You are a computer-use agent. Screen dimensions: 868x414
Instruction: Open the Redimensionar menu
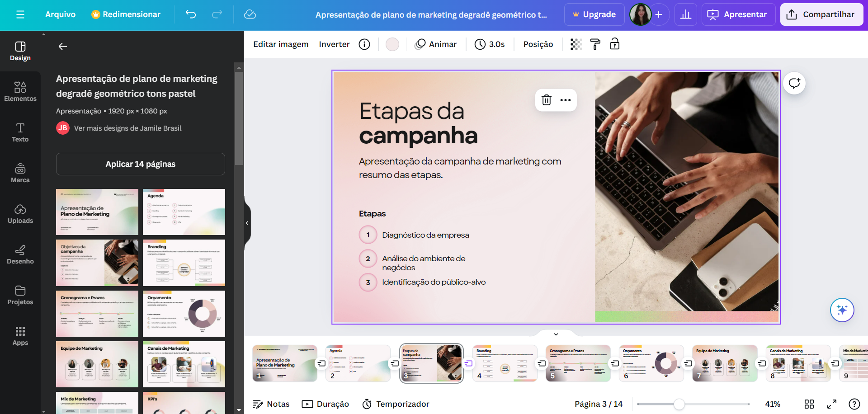126,14
